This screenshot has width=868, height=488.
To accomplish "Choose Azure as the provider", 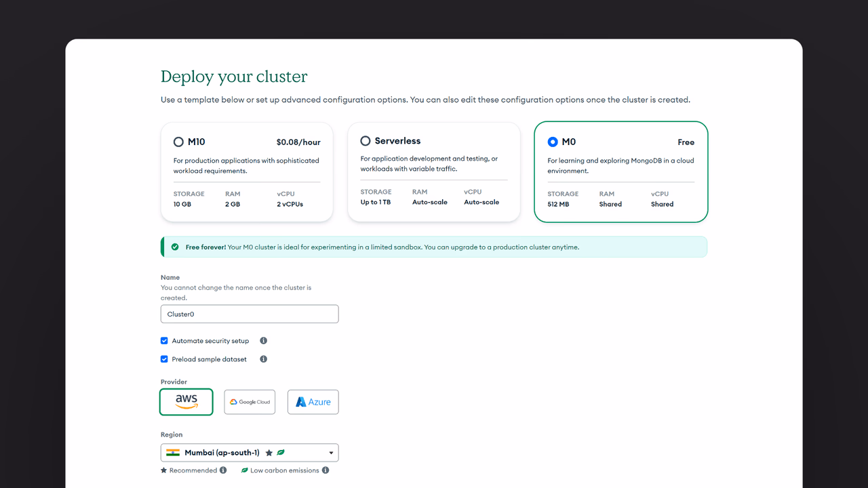I will point(313,402).
